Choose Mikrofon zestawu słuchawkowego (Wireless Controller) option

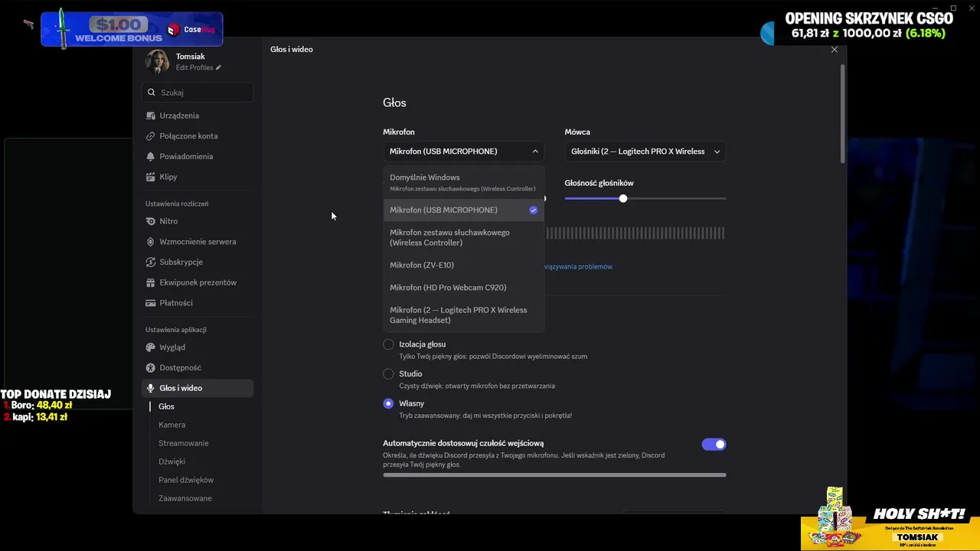point(463,237)
